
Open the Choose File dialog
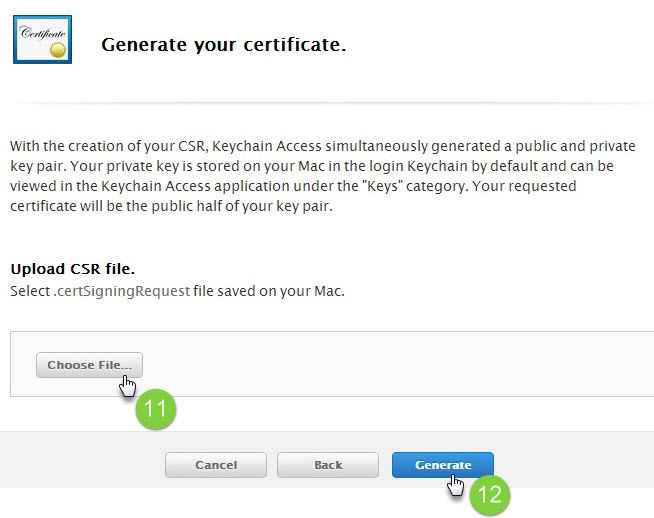(x=89, y=365)
